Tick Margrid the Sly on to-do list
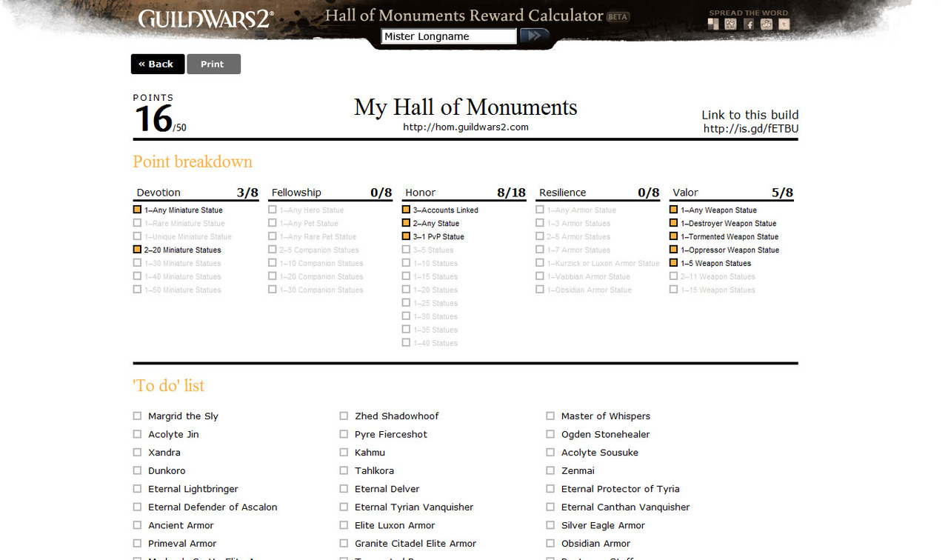Image resolution: width=948 pixels, height=560 pixels. 137,416
